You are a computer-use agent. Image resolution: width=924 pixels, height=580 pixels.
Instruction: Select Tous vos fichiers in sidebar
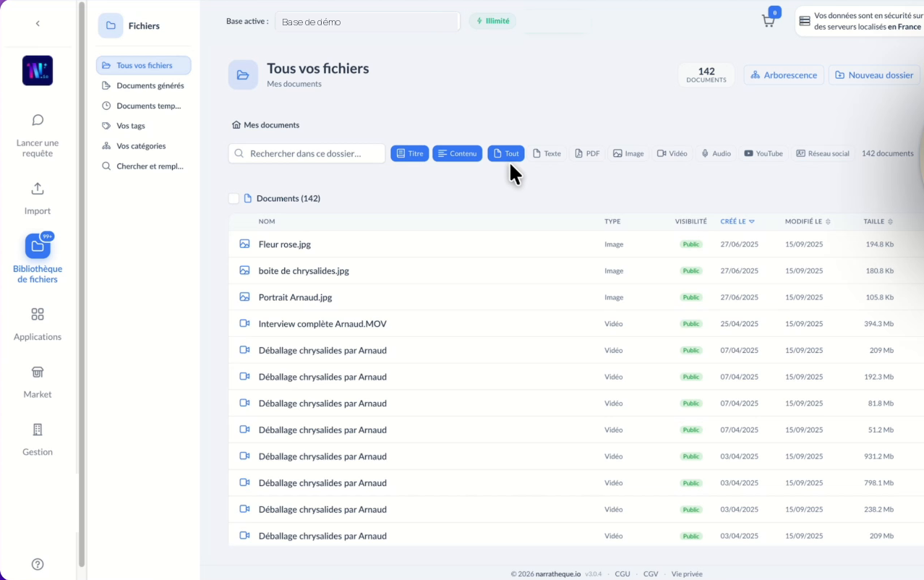144,66
